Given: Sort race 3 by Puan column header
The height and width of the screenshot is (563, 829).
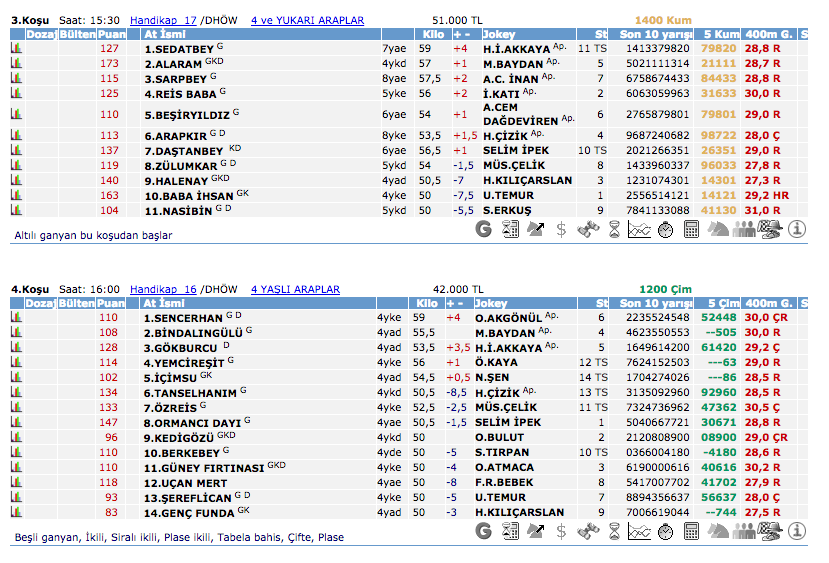Looking at the screenshot, I should pos(111,34).
